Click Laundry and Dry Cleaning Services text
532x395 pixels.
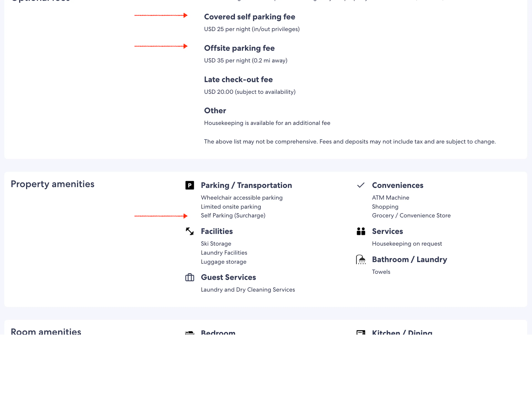(248, 290)
